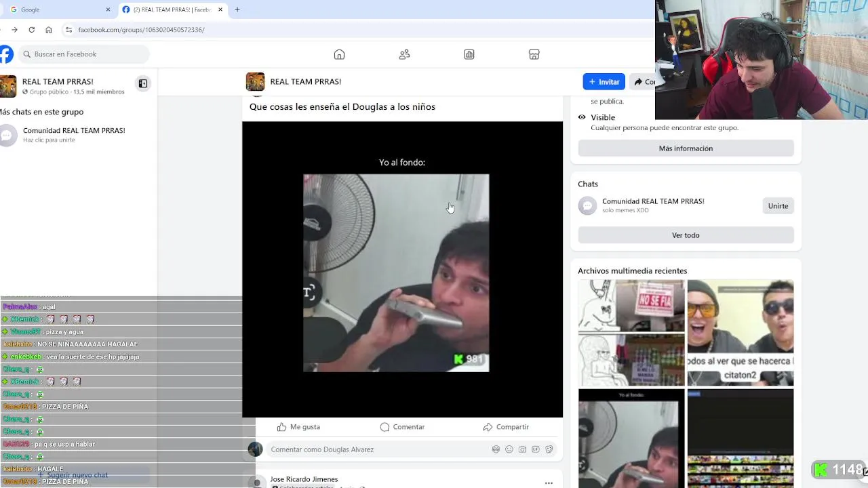Close the Facebook tab
This screenshot has height=488, width=868.
pyautogui.click(x=220, y=9)
